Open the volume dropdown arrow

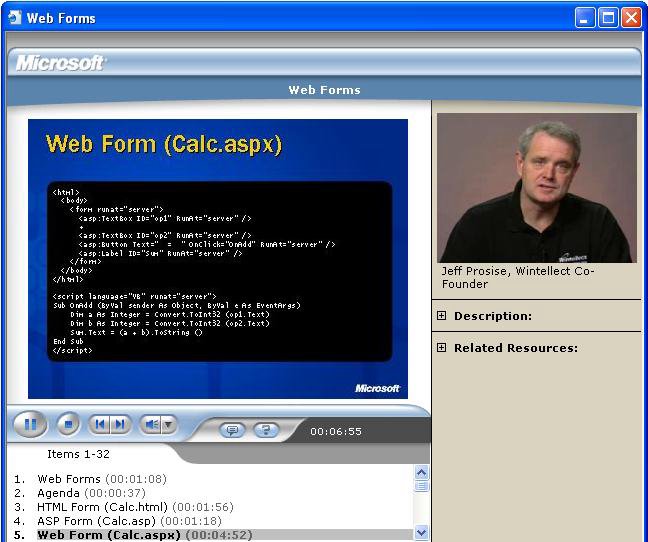coord(168,424)
